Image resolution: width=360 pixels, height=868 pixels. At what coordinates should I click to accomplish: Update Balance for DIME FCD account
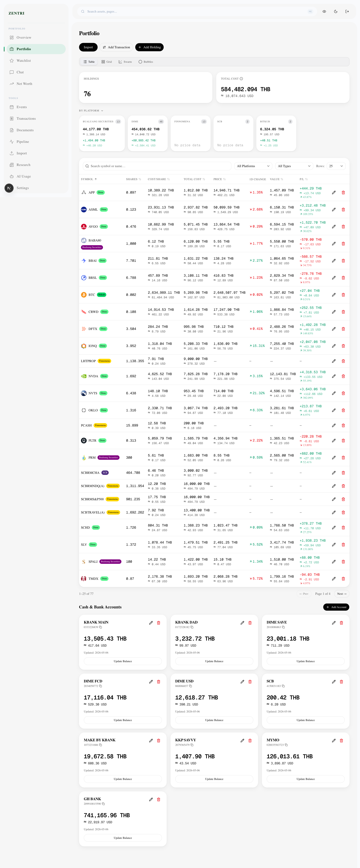[123, 720]
